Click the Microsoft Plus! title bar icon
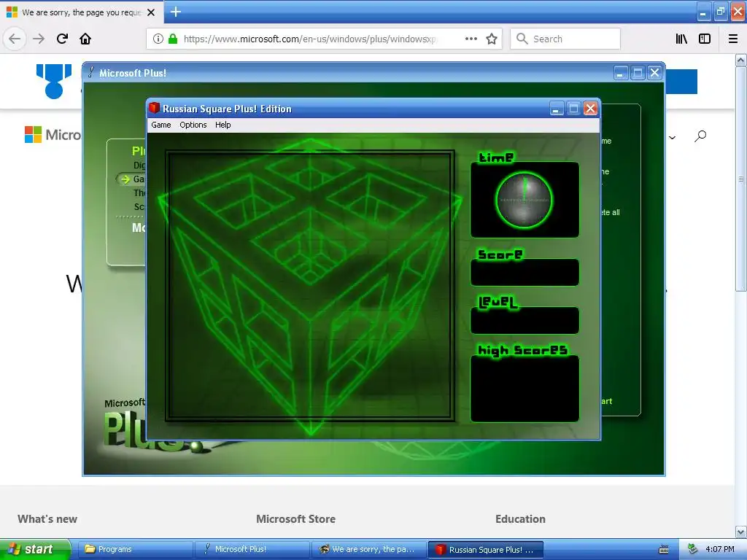 [x=90, y=72]
